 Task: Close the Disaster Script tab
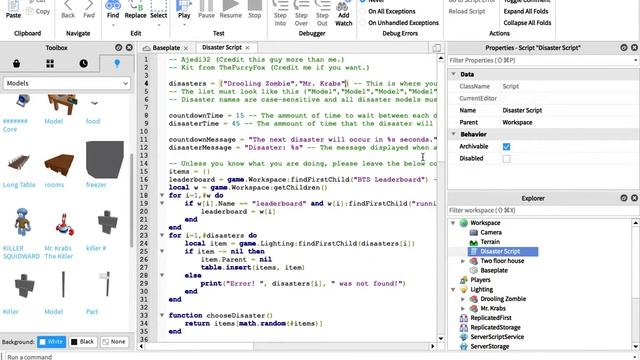point(247,48)
